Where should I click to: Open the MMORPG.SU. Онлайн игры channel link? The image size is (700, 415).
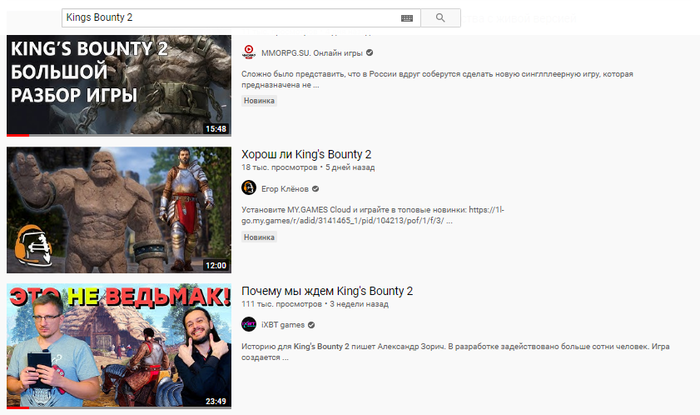(312, 53)
